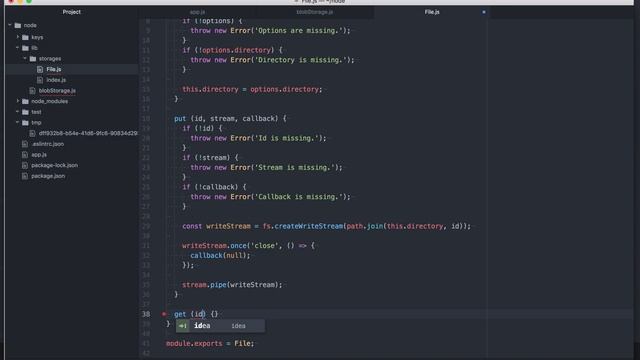This screenshot has height=360, width=640.
Task: Click the 'callback(null);' line
Action: tap(220, 256)
